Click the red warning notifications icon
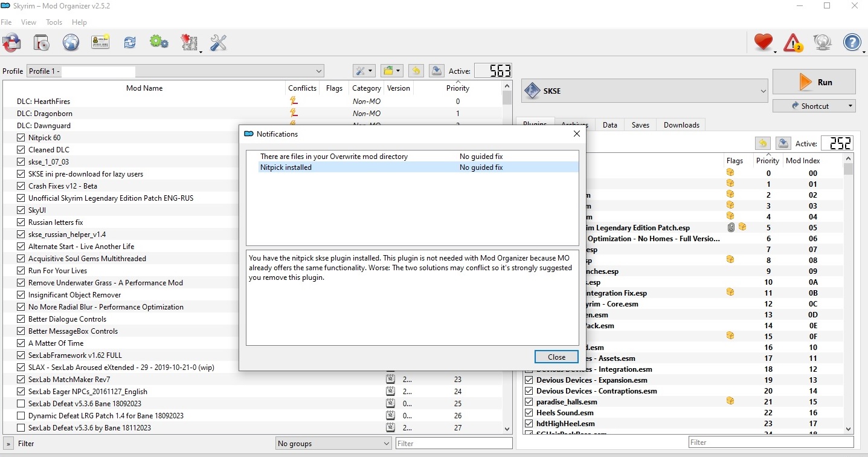868x457 pixels. coord(792,43)
